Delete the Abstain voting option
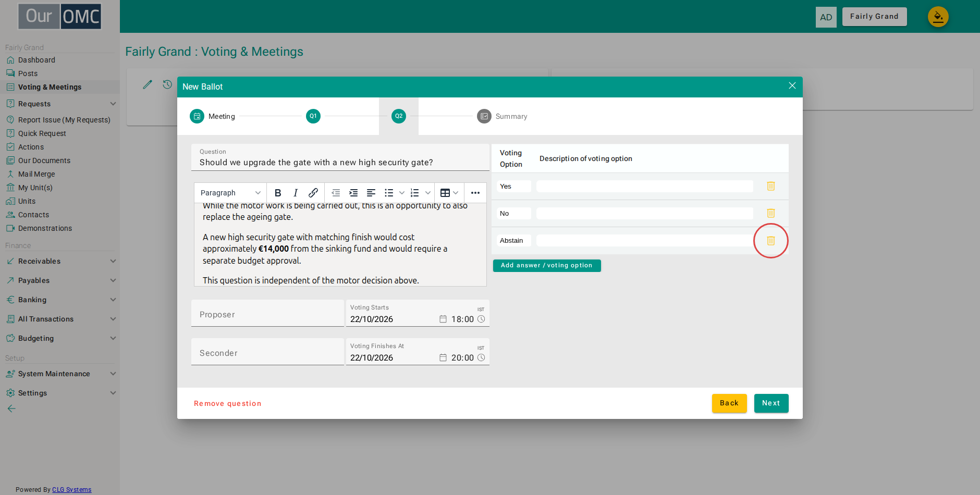Viewport: 980px width, 495px height. click(771, 241)
